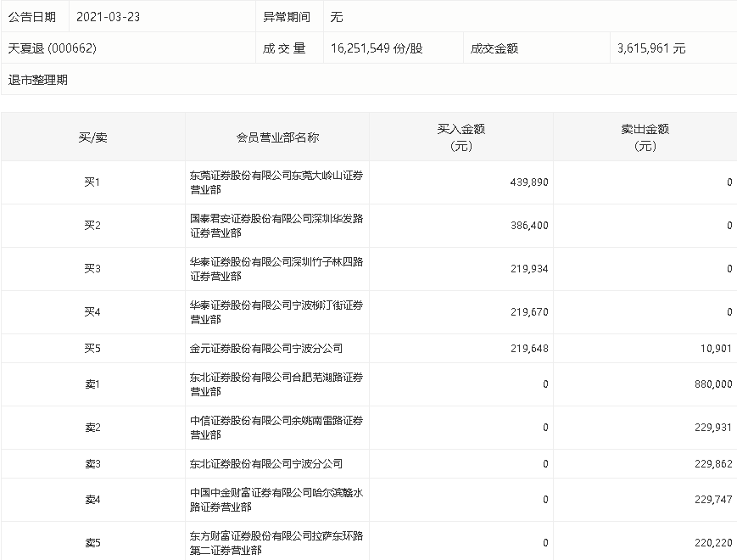Click sell amount 229,931
This screenshot has height=560, width=737.
pyautogui.click(x=713, y=428)
